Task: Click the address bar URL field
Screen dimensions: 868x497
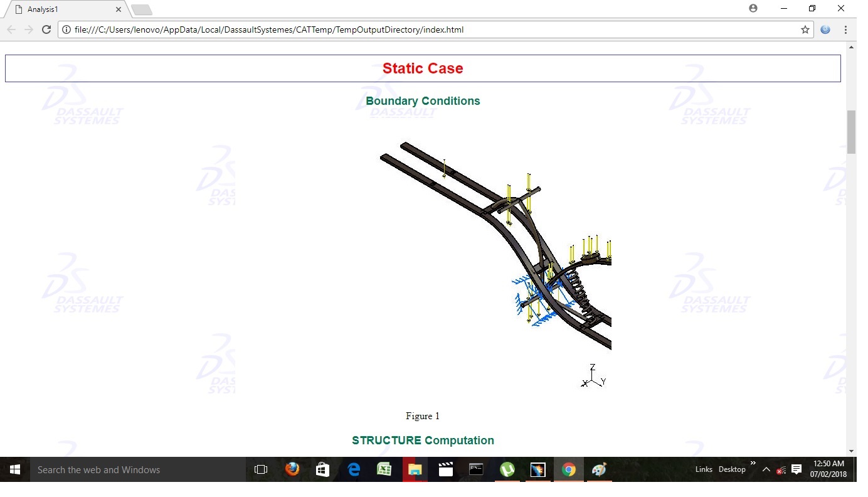Action: [x=435, y=29]
